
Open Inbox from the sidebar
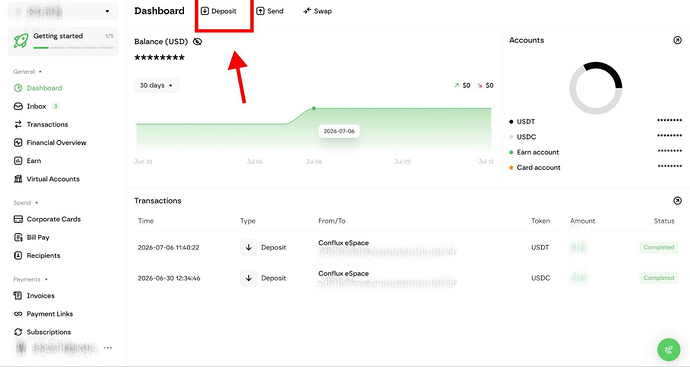tap(36, 106)
